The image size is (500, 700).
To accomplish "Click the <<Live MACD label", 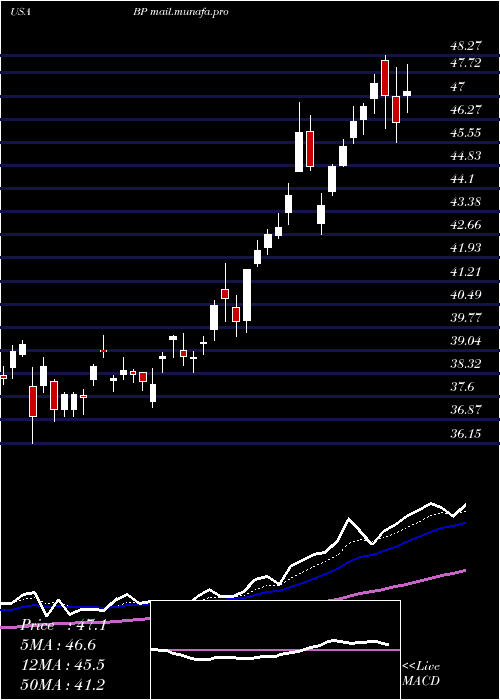I will point(421,673).
